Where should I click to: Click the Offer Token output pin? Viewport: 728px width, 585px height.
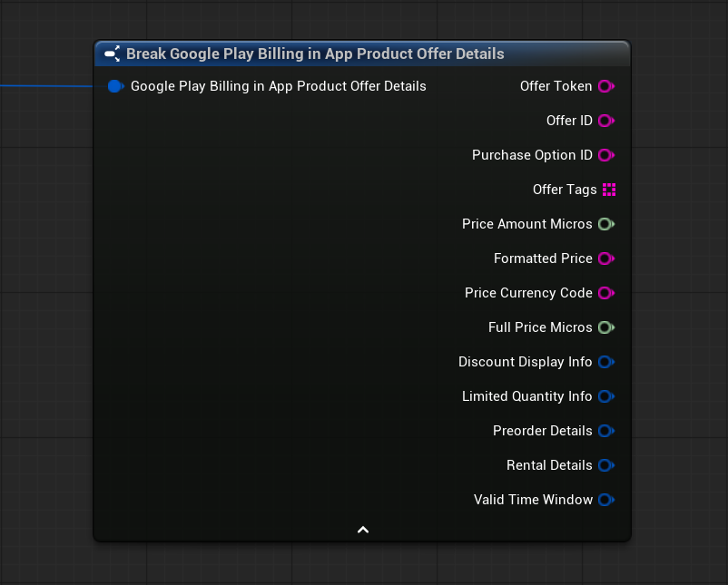[606, 86]
